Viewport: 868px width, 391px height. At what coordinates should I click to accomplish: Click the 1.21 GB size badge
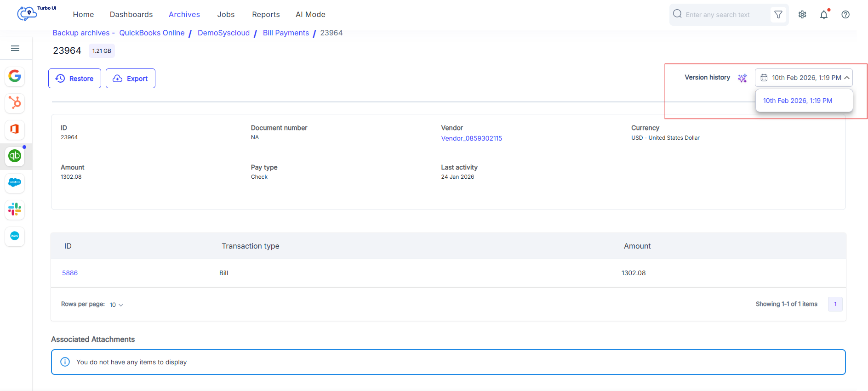click(x=102, y=51)
